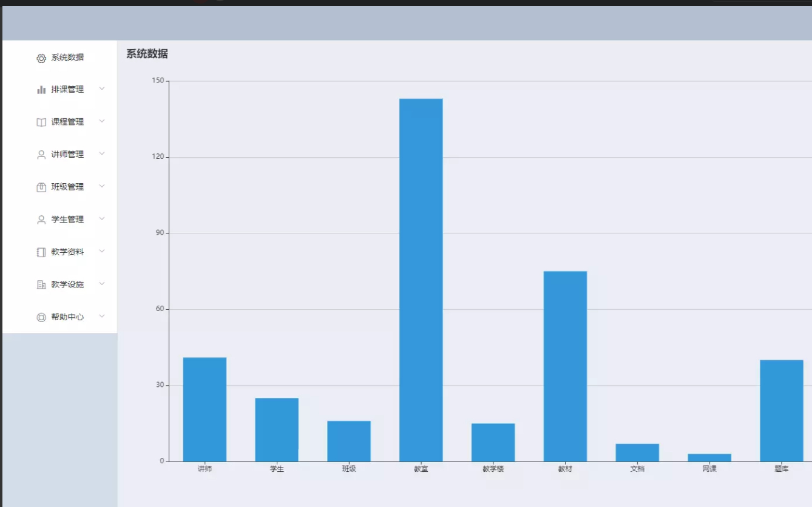Click the book icon beside 课程管理
This screenshot has width=812, height=507.
click(x=41, y=123)
